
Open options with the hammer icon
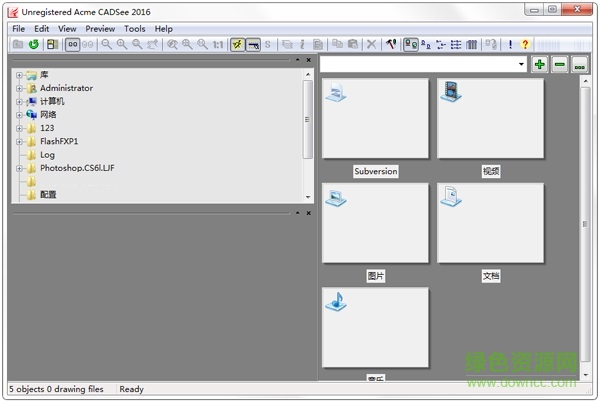(391, 44)
